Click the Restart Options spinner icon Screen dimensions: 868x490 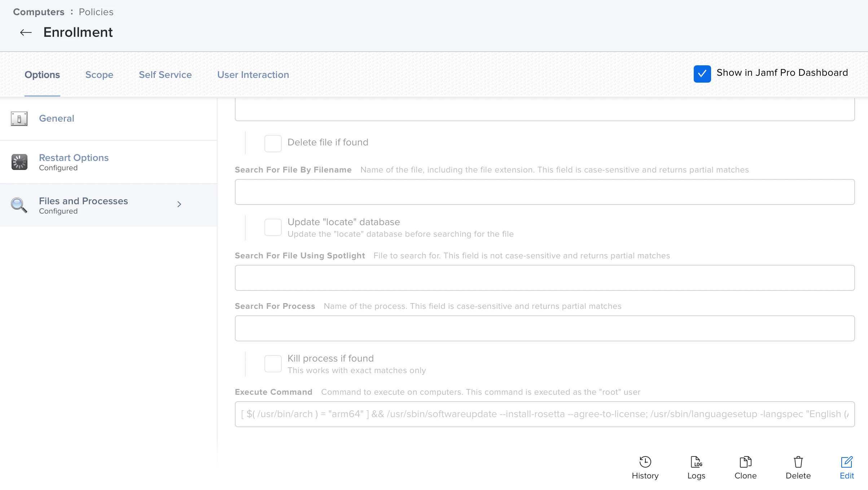pyautogui.click(x=19, y=162)
